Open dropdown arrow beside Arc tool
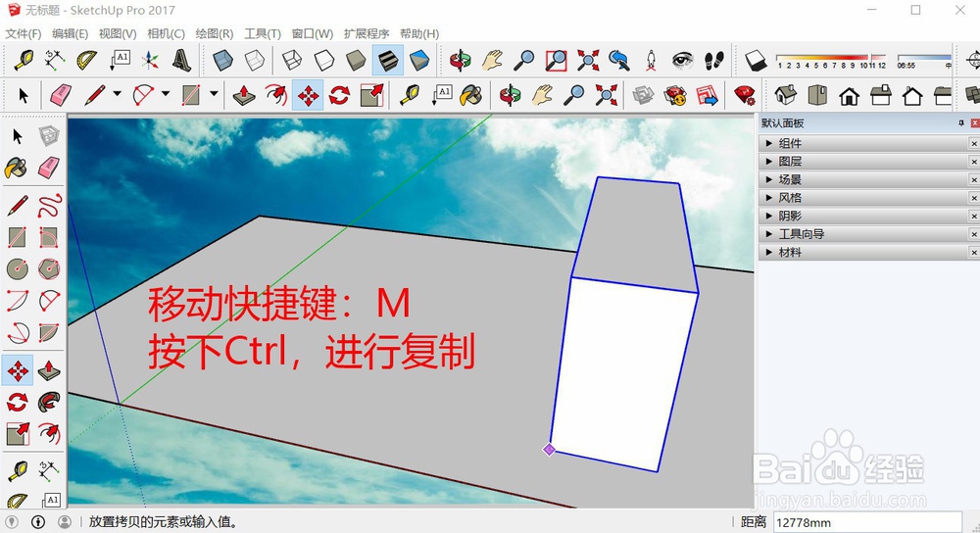The height and width of the screenshot is (533, 980). tap(166, 94)
